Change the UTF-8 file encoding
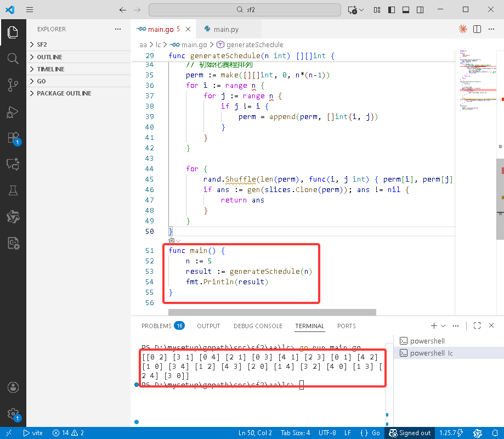The image size is (504, 439). (327, 433)
